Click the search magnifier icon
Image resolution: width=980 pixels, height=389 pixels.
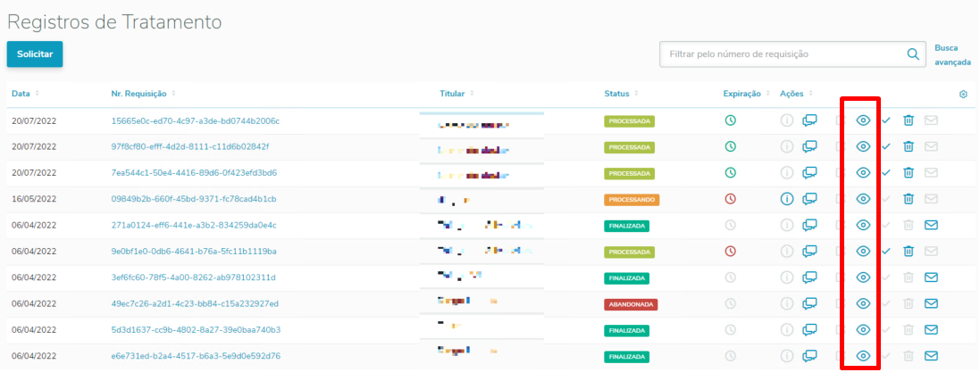pos(913,54)
